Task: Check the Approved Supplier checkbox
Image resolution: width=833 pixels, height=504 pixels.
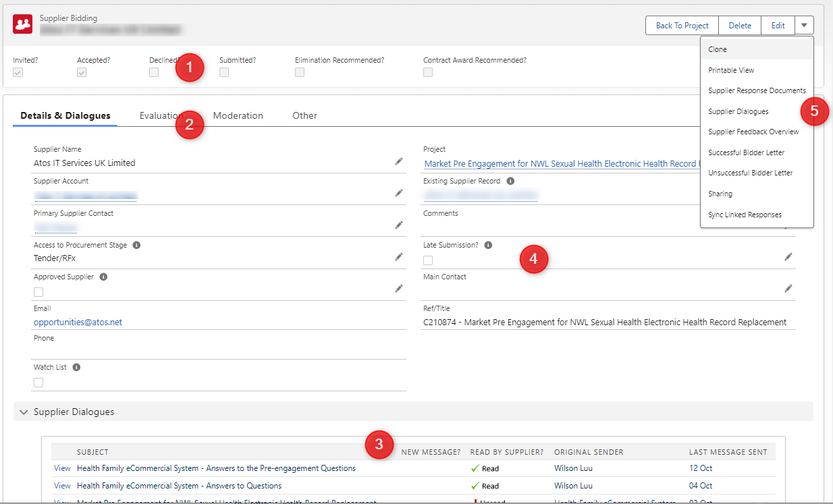Action: click(x=38, y=292)
